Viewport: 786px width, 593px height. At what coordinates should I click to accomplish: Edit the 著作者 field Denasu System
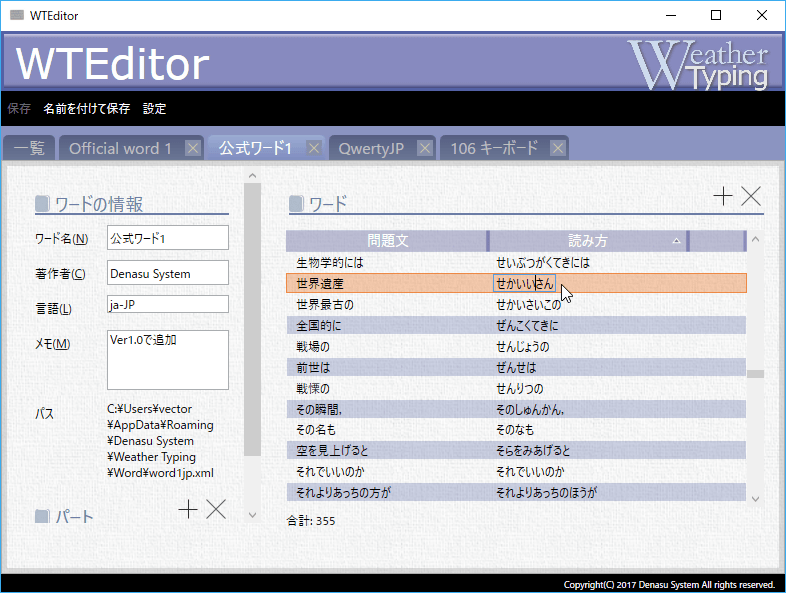coord(168,273)
